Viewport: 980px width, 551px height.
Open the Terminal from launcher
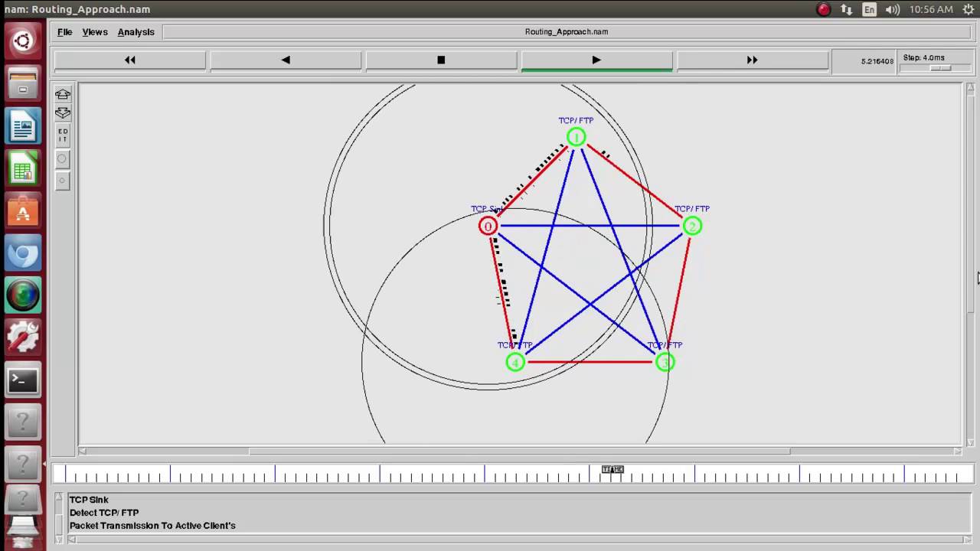[23, 380]
